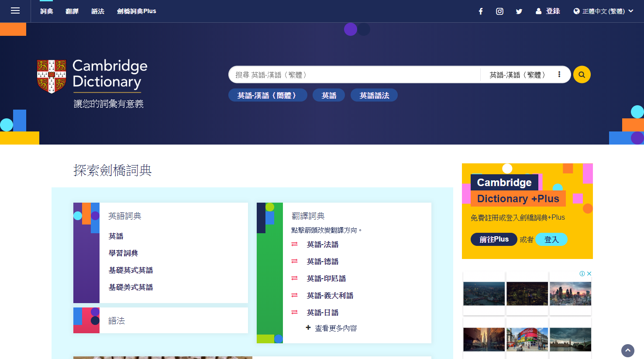
Task: Click the 翻譯詞典 heading
Action: tap(308, 216)
